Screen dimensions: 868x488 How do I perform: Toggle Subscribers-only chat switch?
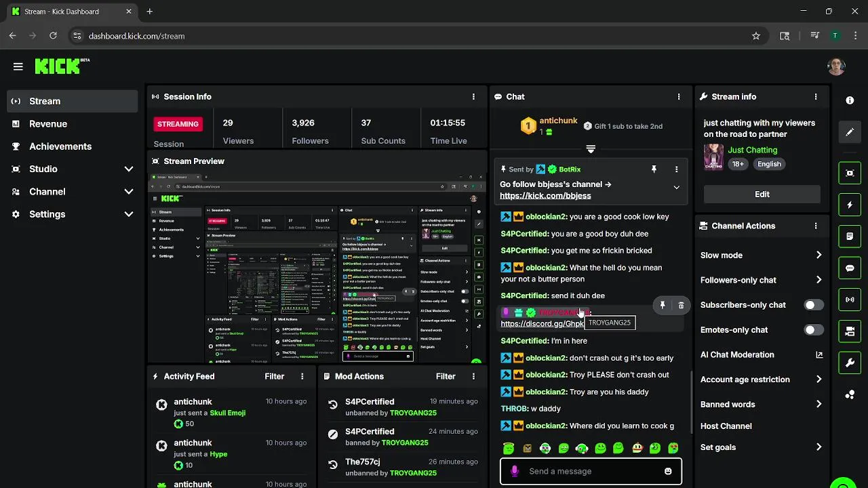coord(814,305)
